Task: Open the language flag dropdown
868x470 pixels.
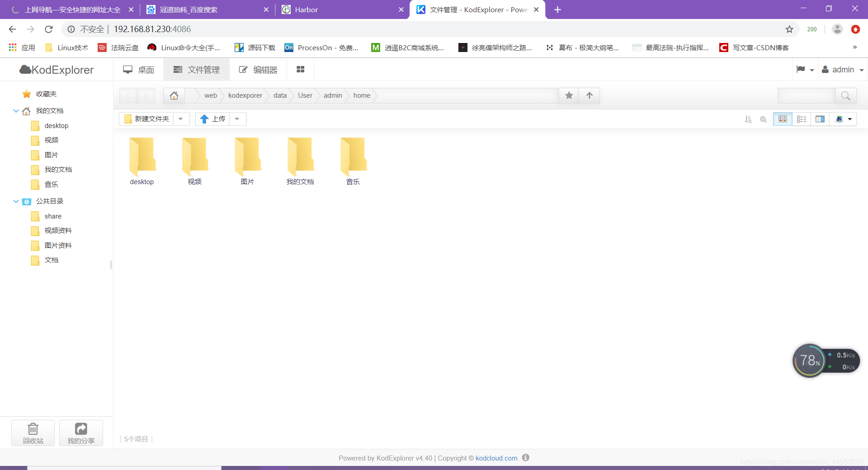Action: [x=805, y=70]
